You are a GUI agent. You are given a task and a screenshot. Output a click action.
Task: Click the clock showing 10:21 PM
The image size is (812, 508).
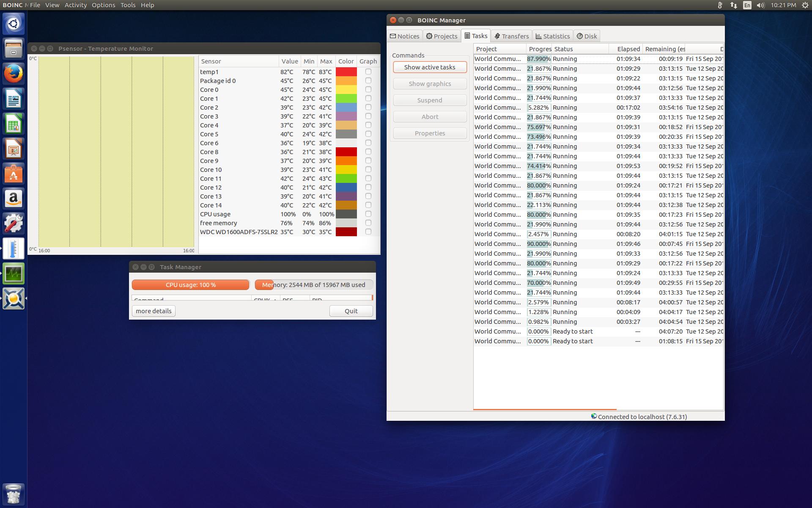click(783, 5)
